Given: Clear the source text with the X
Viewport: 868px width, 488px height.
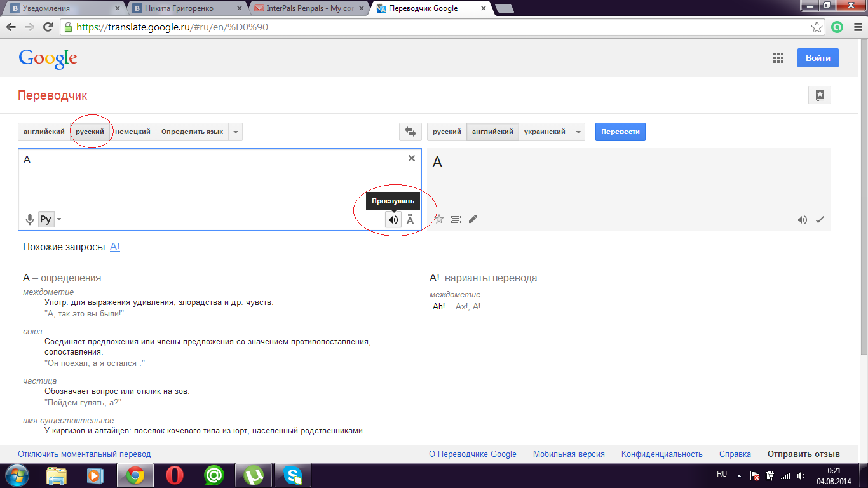Looking at the screenshot, I should [412, 158].
